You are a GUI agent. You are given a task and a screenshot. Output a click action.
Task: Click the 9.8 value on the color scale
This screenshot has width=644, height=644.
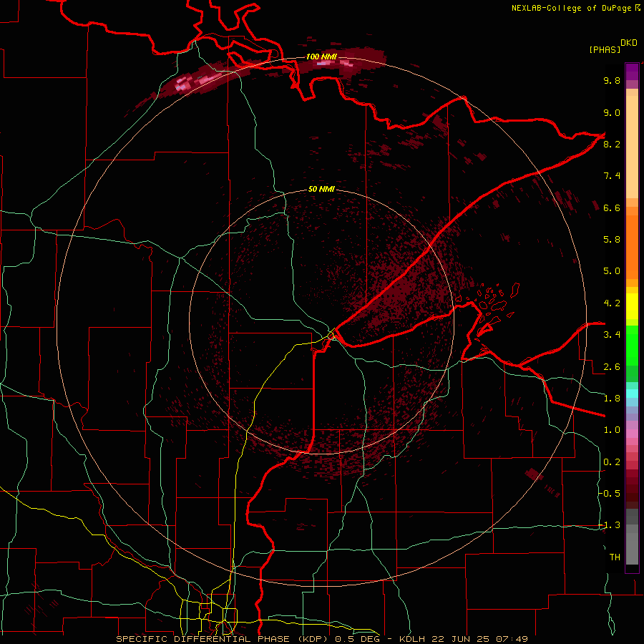click(612, 80)
